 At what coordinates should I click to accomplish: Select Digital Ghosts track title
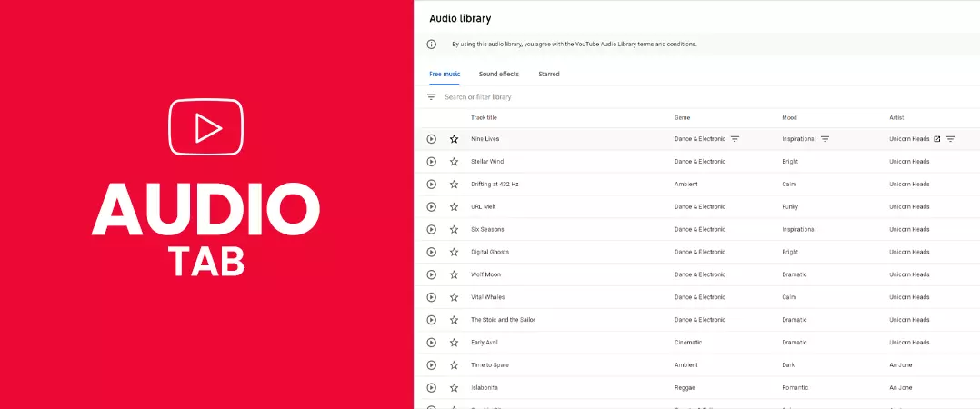[x=490, y=253]
